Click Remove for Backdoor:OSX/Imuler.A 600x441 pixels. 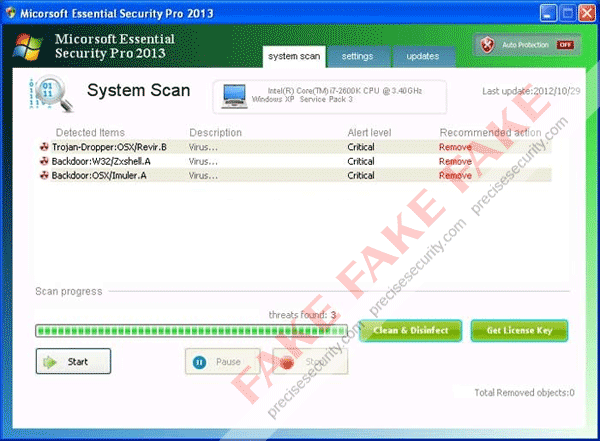tap(455, 176)
